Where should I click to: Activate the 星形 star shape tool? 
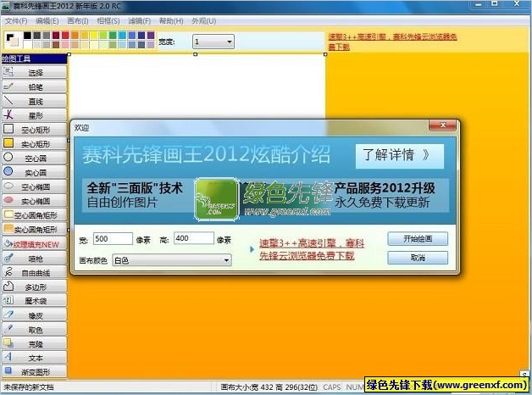click(x=34, y=115)
